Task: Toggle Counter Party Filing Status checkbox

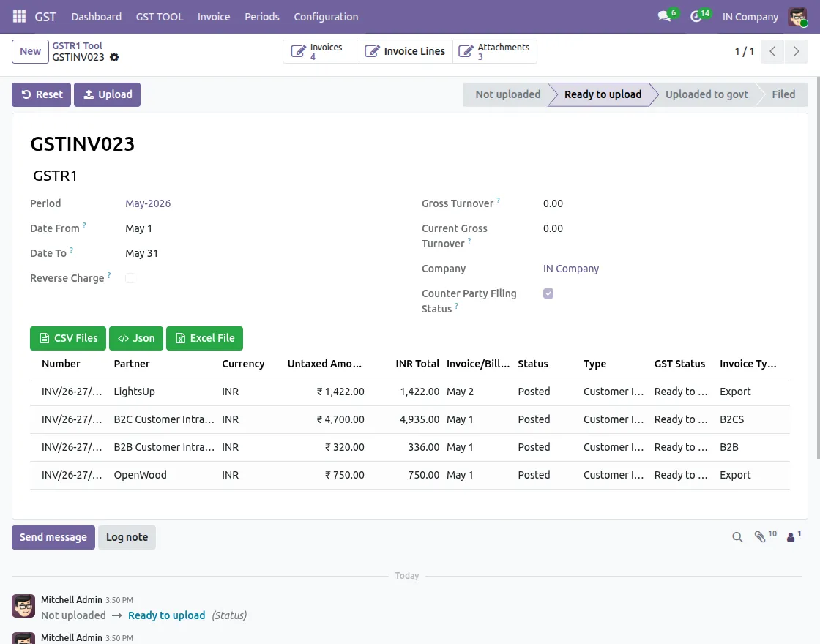Action: pyautogui.click(x=548, y=293)
